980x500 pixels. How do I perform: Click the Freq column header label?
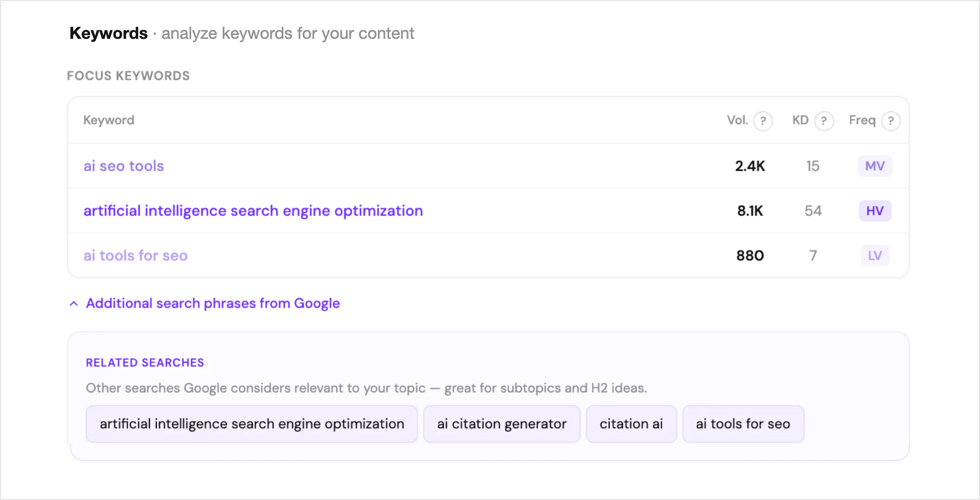(x=862, y=120)
